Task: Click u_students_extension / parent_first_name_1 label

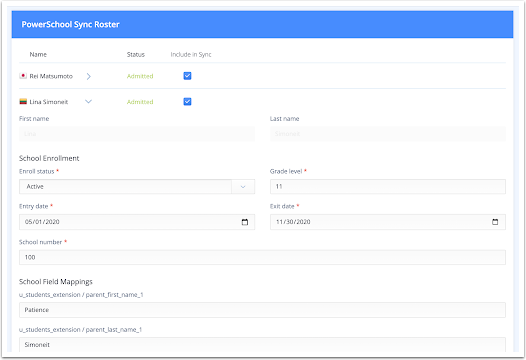Action: pos(81,295)
